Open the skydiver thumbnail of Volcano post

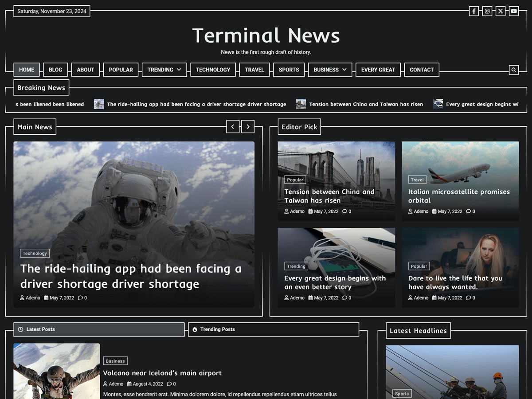[57, 371]
